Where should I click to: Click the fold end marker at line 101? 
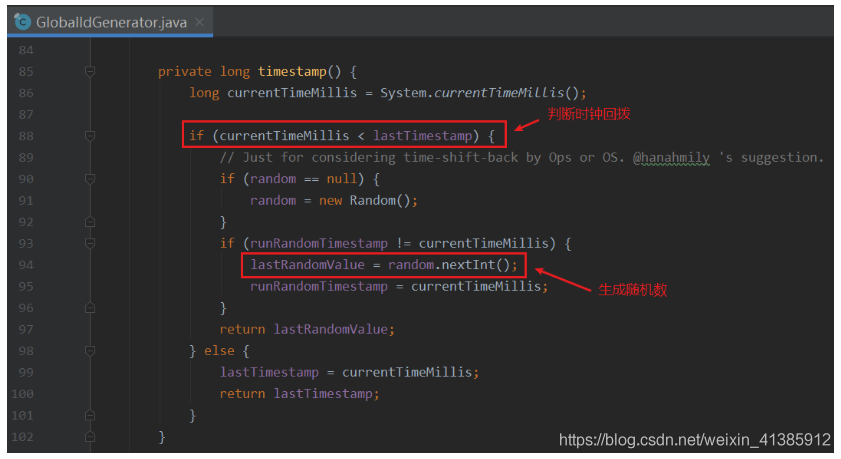(90, 415)
